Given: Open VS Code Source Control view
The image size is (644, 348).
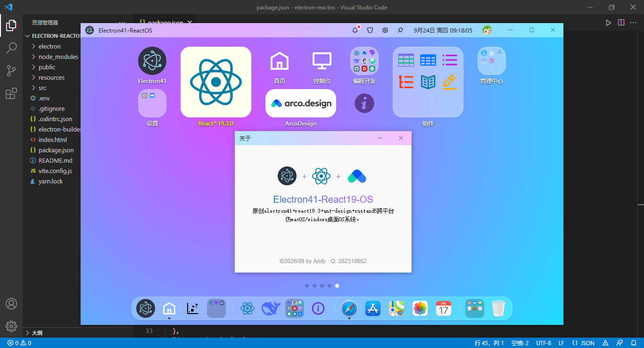Looking at the screenshot, I should click(x=11, y=71).
